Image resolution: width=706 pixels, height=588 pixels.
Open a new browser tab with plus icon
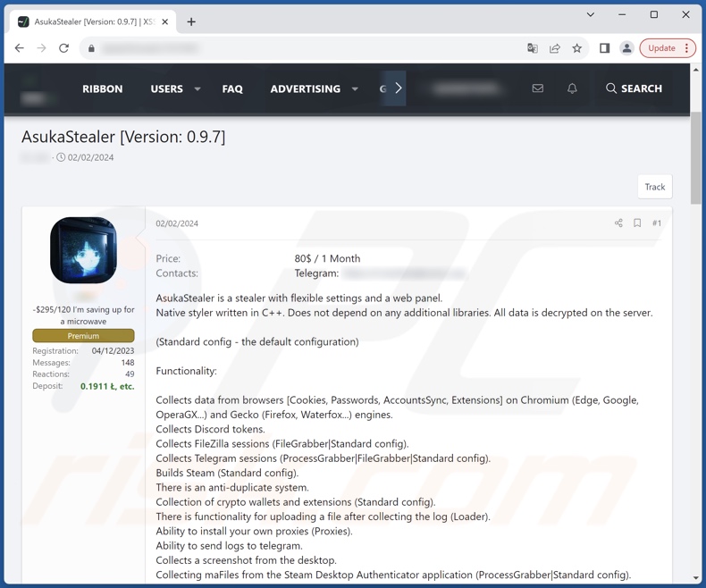(191, 21)
